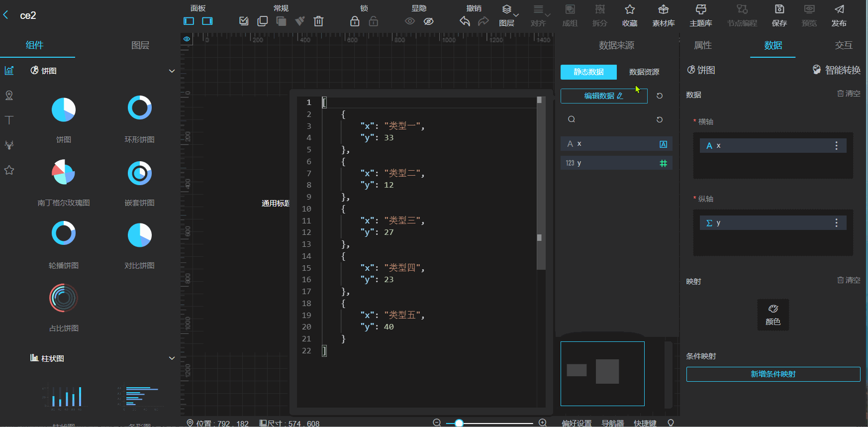Click refresh icon next to 编辑数据
Viewport: 868px width, 427px height.
660,96
